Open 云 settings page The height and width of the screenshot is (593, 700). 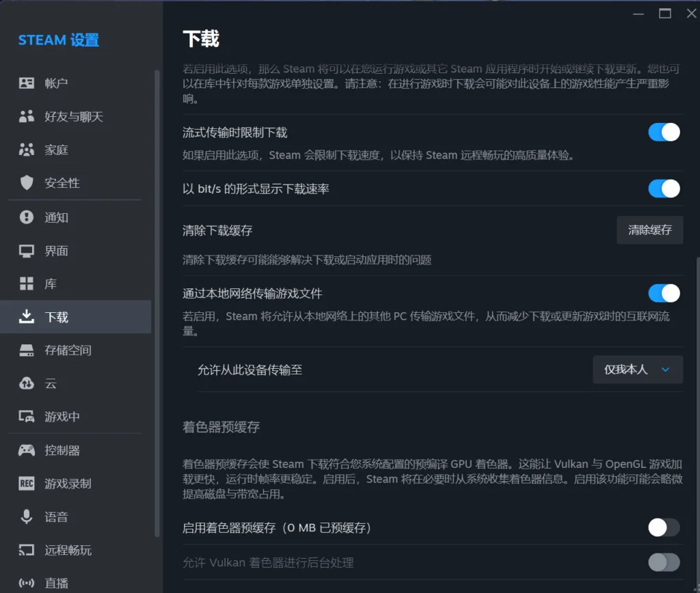75,383
